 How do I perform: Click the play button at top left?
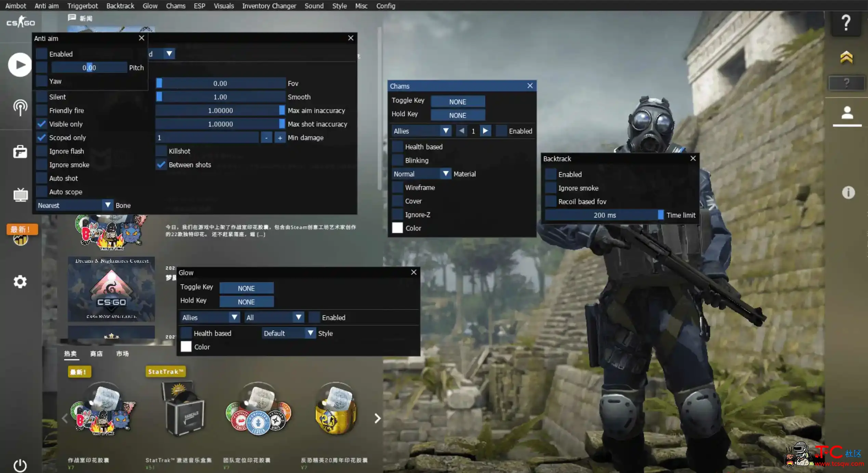tap(20, 64)
